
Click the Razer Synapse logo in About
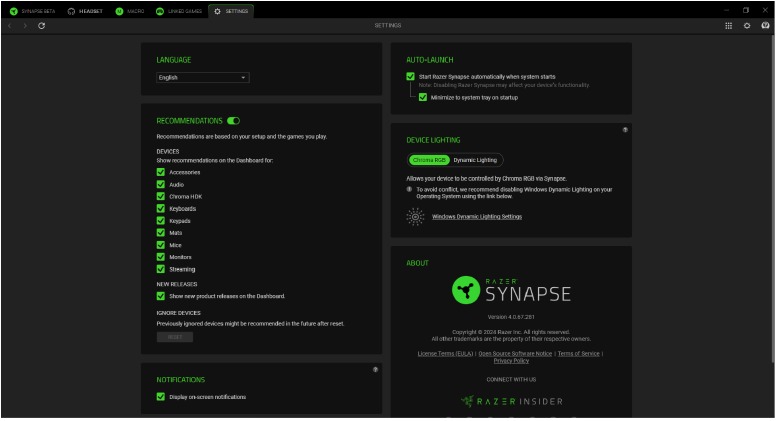[511, 290]
